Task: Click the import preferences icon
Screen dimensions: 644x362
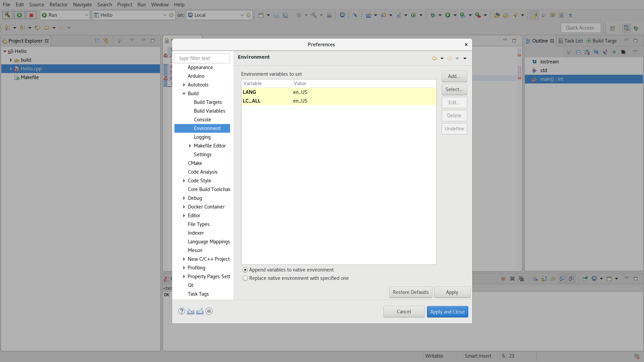Action: click(x=191, y=311)
